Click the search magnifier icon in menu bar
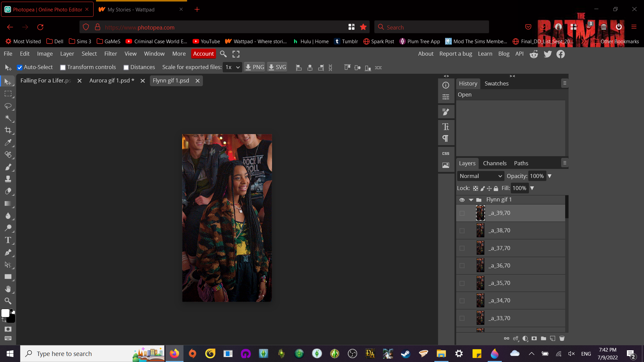Viewport: 644px width, 362px height. (223, 54)
